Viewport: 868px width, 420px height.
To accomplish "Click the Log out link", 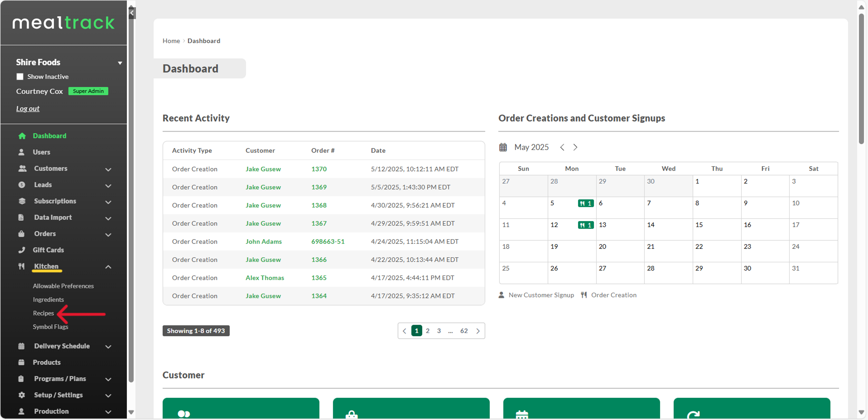I will pyautogui.click(x=28, y=109).
